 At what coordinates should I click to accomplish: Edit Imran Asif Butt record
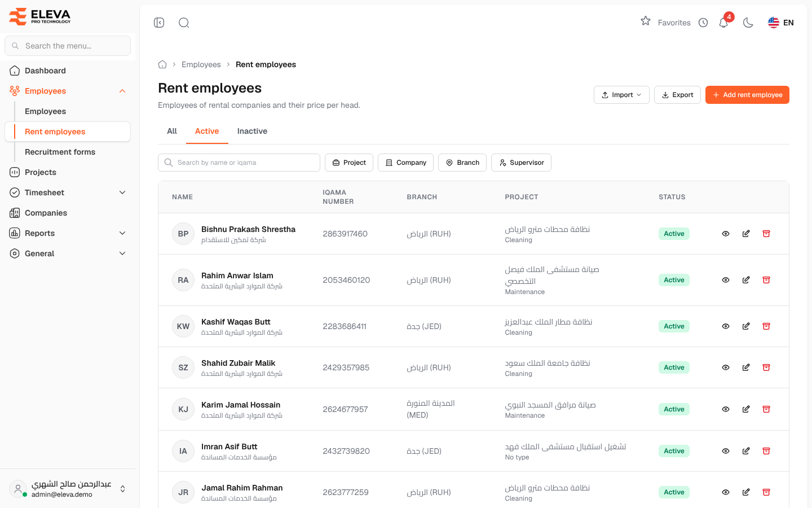click(x=746, y=451)
